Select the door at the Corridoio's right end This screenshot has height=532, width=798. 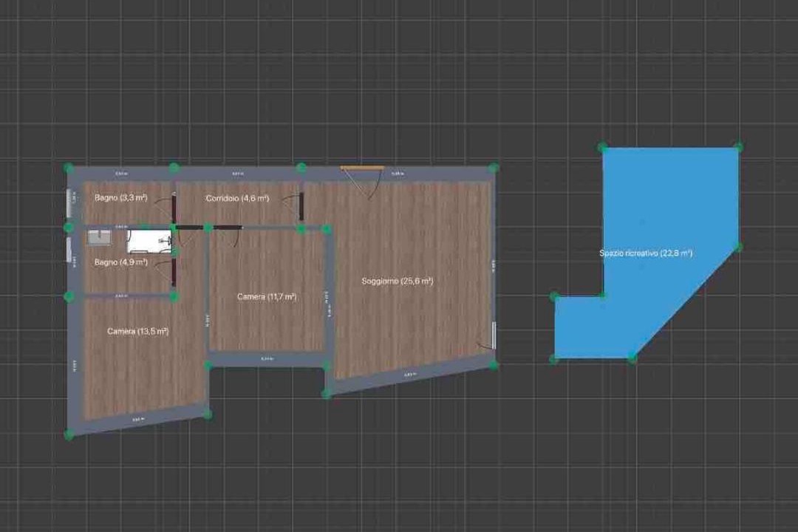(x=301, y=207)
